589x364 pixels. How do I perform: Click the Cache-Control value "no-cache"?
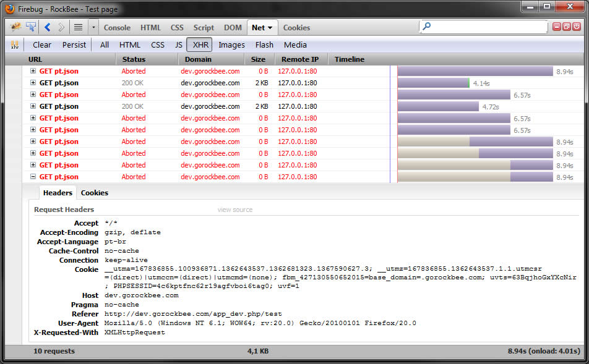(122, 251)
